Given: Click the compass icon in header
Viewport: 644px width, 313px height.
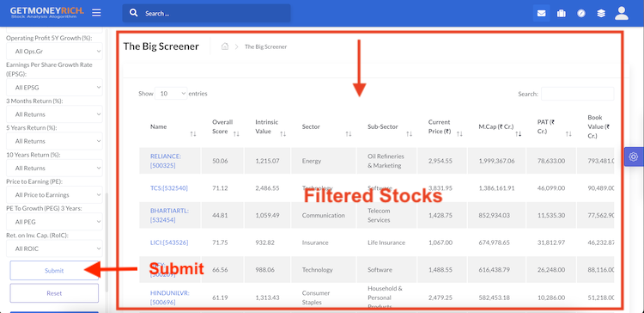Looking at the screenshot, I should [581, 13].
